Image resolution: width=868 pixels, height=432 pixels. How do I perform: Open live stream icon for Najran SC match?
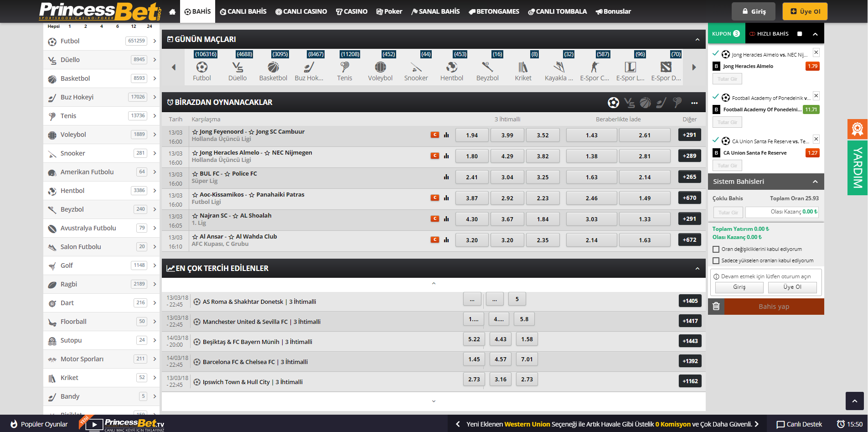click(435, 219)
